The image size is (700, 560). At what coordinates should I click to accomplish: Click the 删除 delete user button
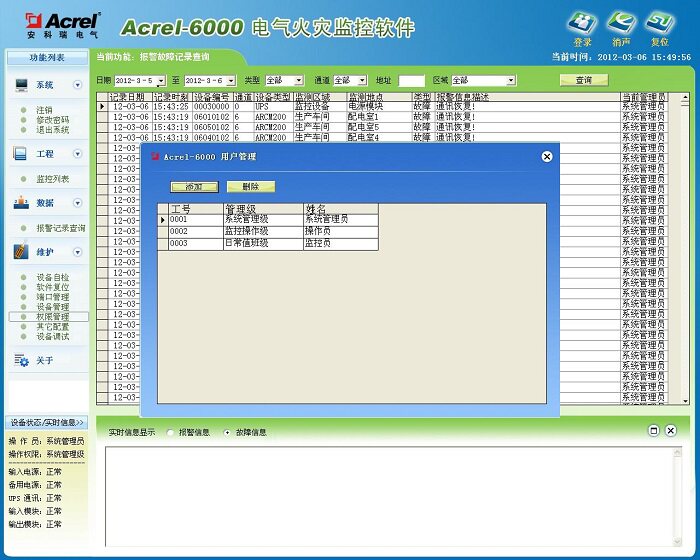pyautogui.click(x=251, y=187)
